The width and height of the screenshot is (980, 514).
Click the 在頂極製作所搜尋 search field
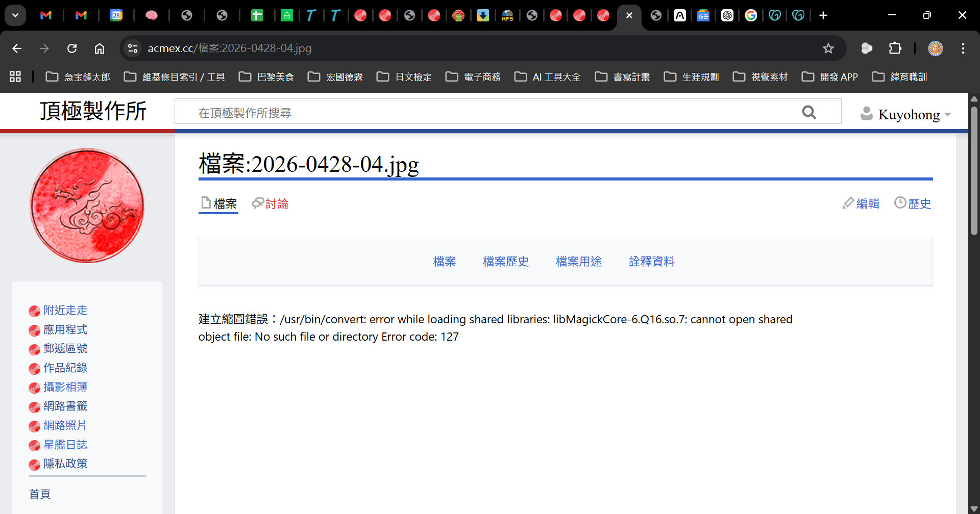coord(485,112)
